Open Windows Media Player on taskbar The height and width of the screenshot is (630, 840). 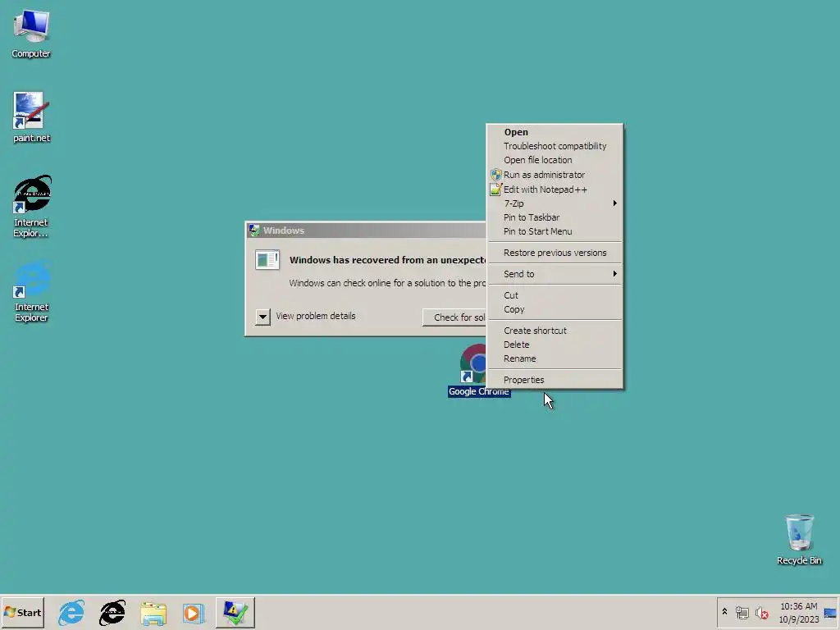pos(194,613)
